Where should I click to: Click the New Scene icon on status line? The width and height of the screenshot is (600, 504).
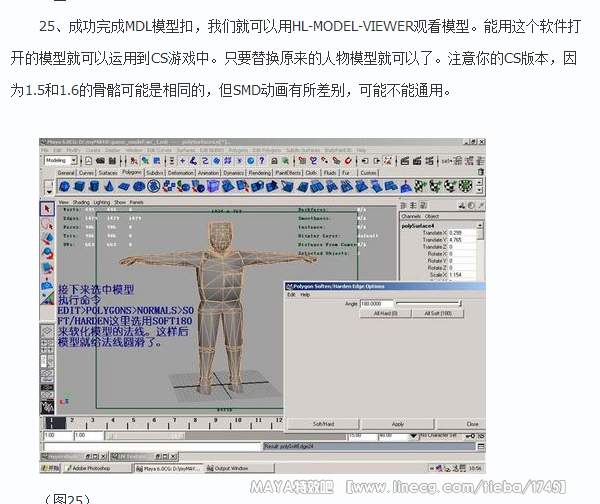pos(89,161)
